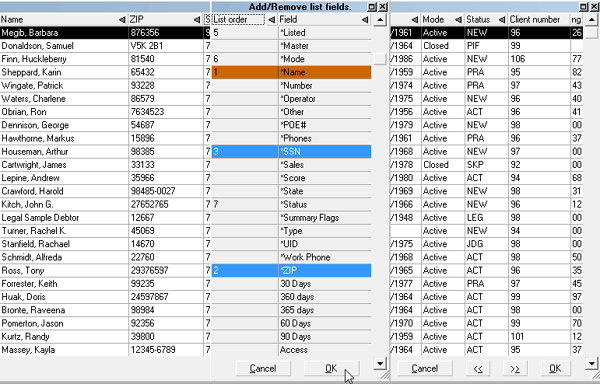Click the scrollbar thumb in the right-hand list window
The width and height of the screenshot is (600, 384).
[592, 33]
